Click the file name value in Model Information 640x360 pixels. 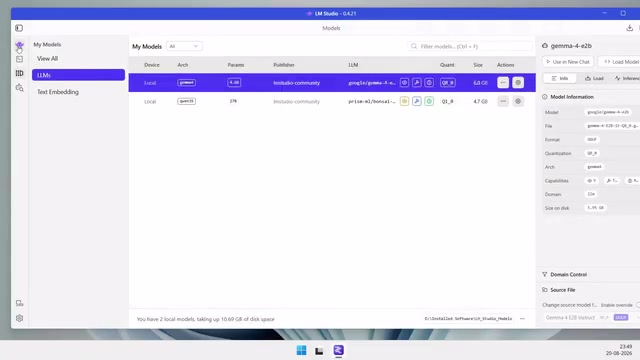click(x=612, y=126)
